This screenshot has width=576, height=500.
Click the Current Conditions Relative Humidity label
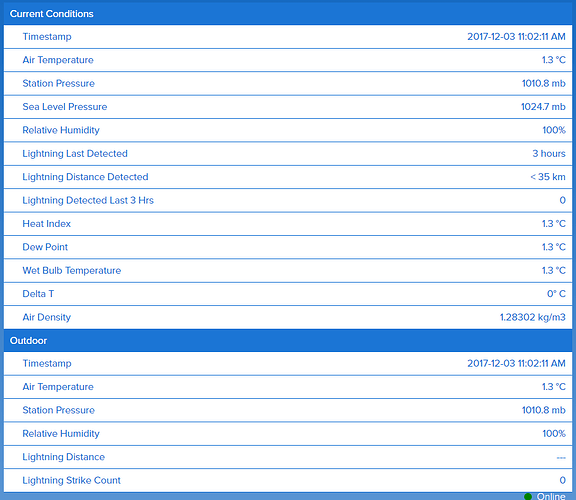61,130
